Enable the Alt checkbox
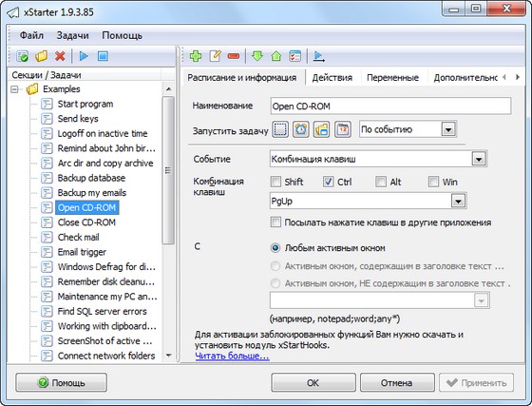The image size is (532, 406). coord(381,182)
